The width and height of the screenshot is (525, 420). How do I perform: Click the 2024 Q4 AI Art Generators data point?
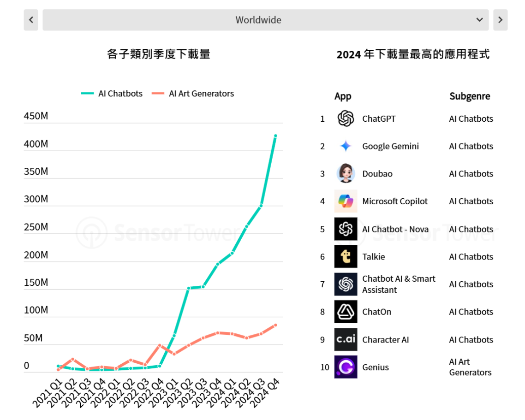pyautogui.click(x=275, y=325)
